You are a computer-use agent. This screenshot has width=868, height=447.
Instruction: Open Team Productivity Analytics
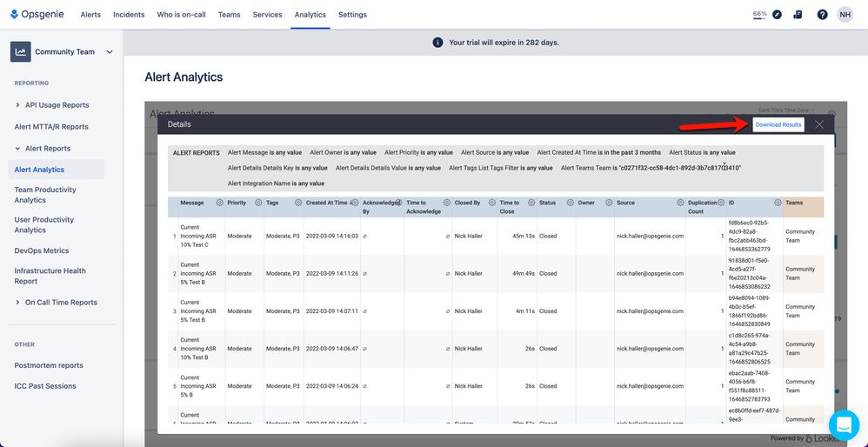pyautogui.click(x=45, y=195)
